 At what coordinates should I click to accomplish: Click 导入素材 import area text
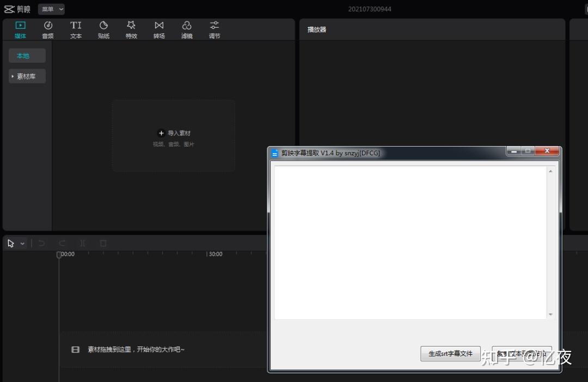click(x=179, y=133)
